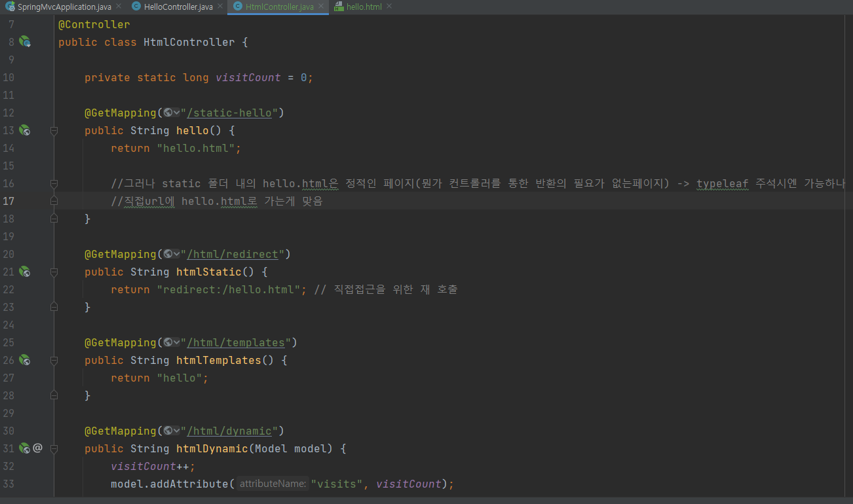
Task: Click the globe icon before "/html/redirect"
Action: pos(168,254)
